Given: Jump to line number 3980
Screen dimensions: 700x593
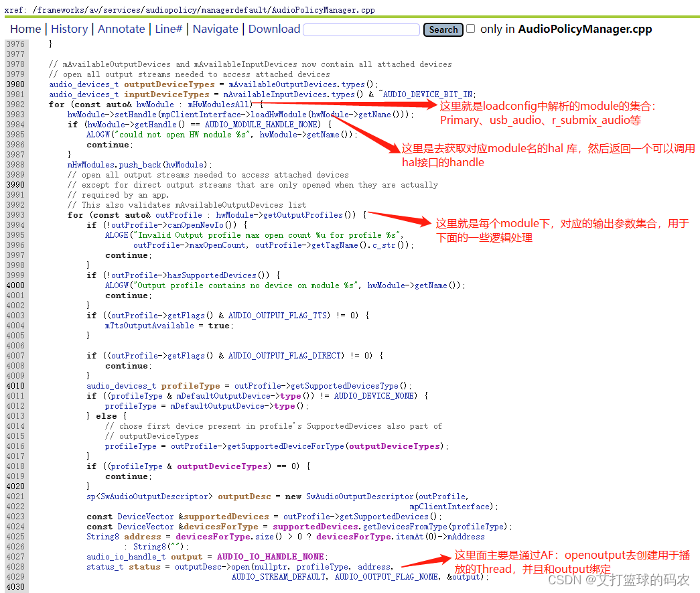Looking at the screenshot, I should pyautogui.click(x=15, y=84).
